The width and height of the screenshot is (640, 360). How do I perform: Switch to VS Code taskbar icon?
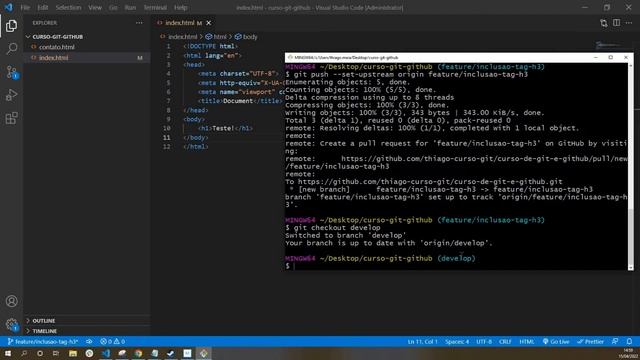(106, 353)
